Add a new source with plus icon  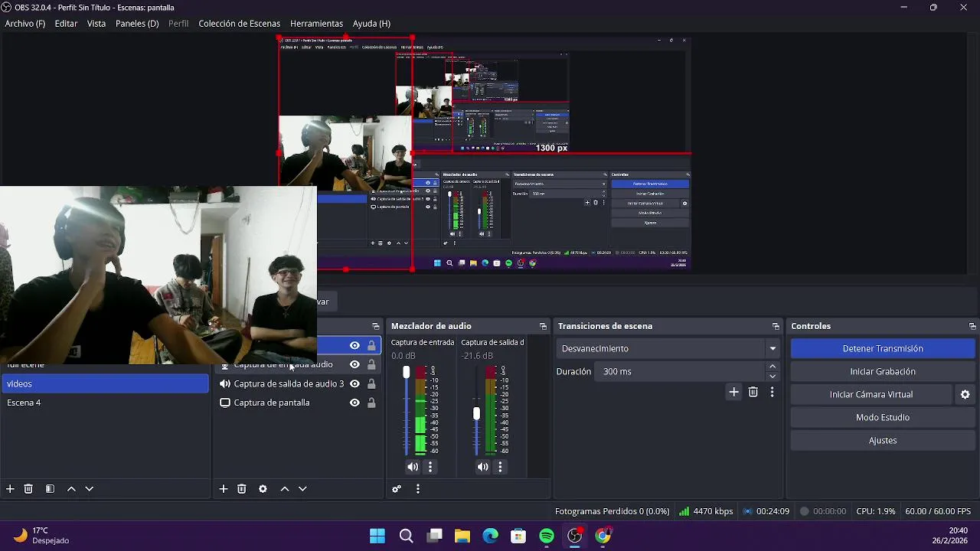point(224,489)
